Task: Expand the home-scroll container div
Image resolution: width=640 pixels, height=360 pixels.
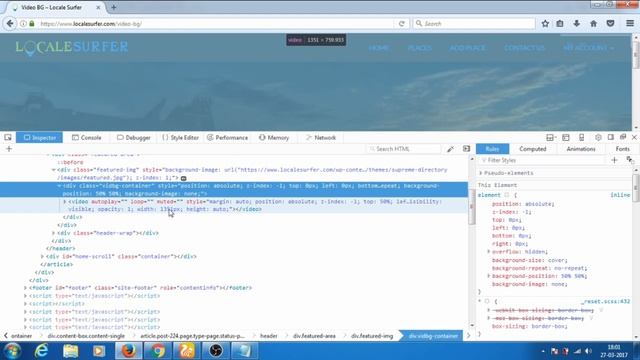Action: 42,256
